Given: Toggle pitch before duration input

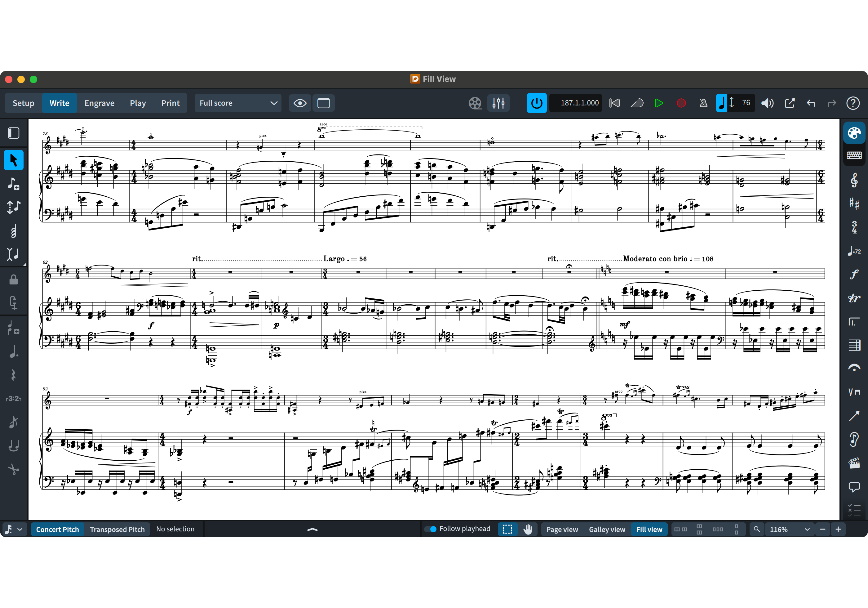Looking at the screenshot, I should pyautogui.click(x=14, y=207).
